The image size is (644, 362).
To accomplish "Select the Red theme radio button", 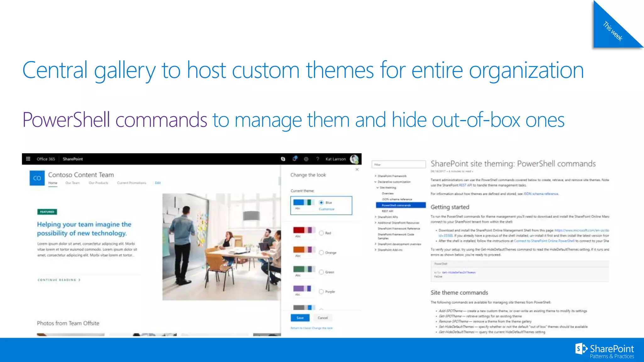I will (x=321, y=233).
